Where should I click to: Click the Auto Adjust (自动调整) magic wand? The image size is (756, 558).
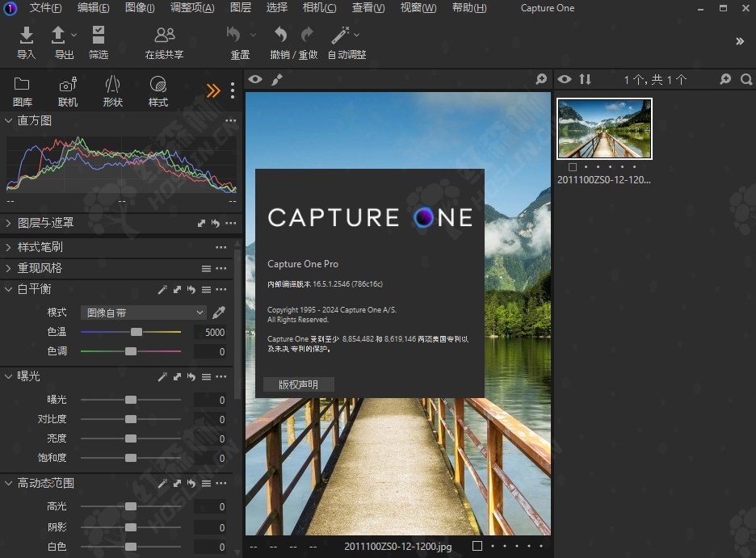click(x=340, y=36)
